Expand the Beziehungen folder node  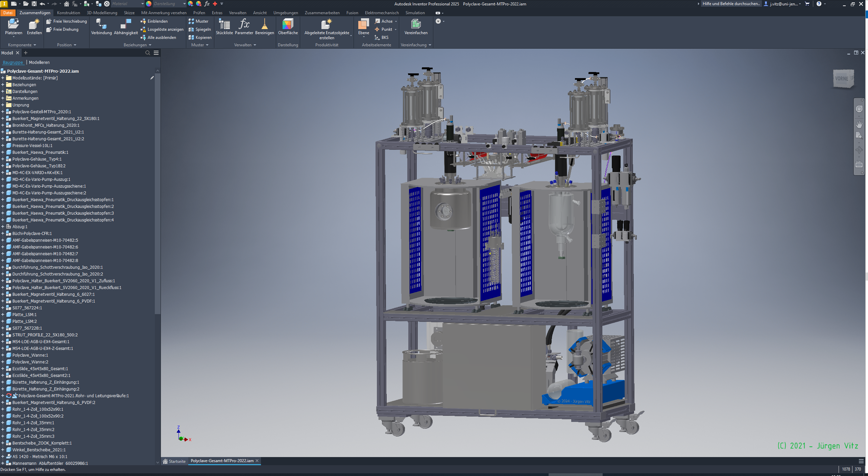click(3, 85)
